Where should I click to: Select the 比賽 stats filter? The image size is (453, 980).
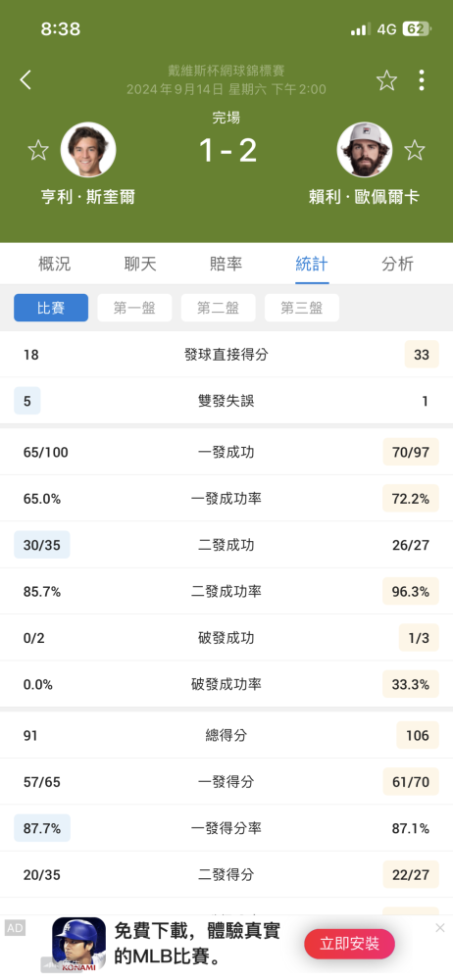(x=51, y=308)
